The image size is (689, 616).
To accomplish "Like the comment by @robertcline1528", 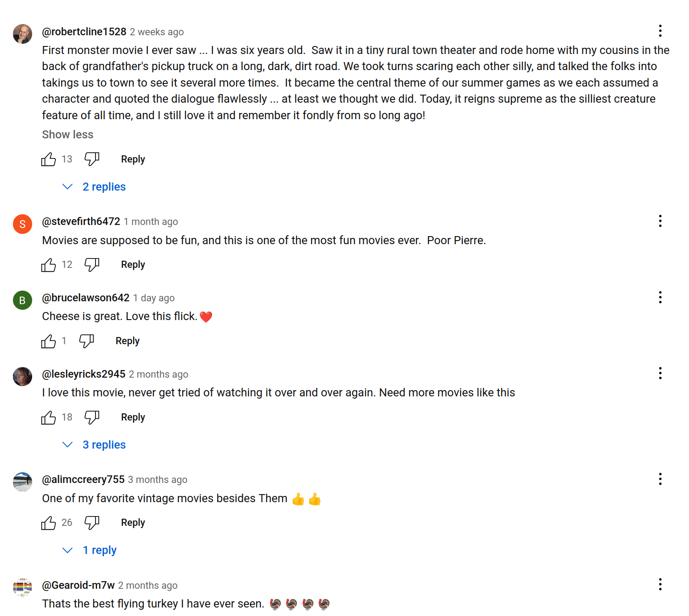I will click(x=48, y=159).
